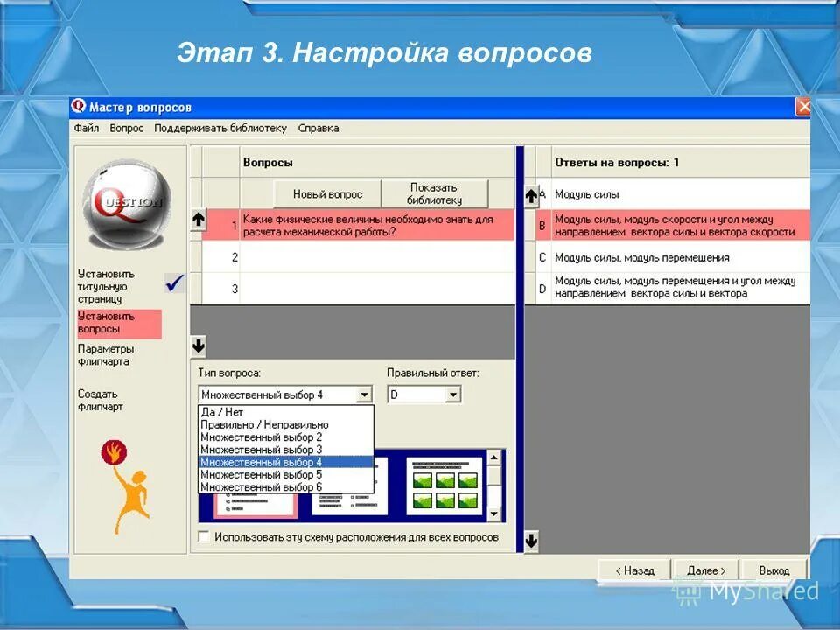840x630 pixels.
Task: Click the checkmark next to 'Установить титульную страницу'
Action: point(174,283)
